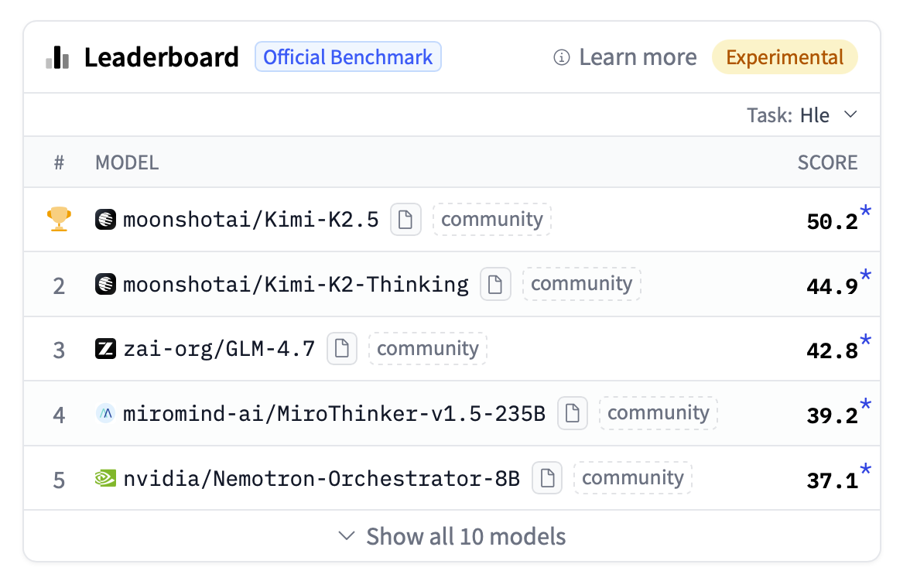Open the Nemotron-Orchestrator-8B document file icon
This screenshot has height=588, width=910.
[547, 478]
